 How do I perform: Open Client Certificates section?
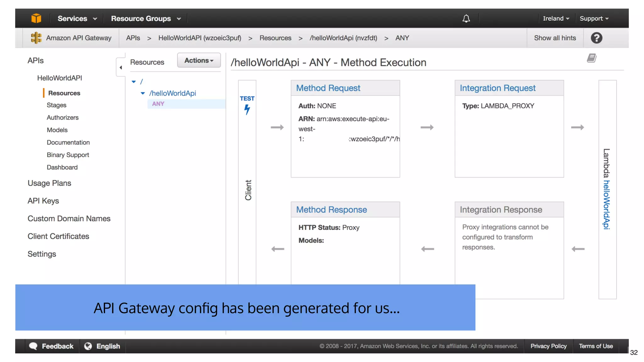[58, 236]
